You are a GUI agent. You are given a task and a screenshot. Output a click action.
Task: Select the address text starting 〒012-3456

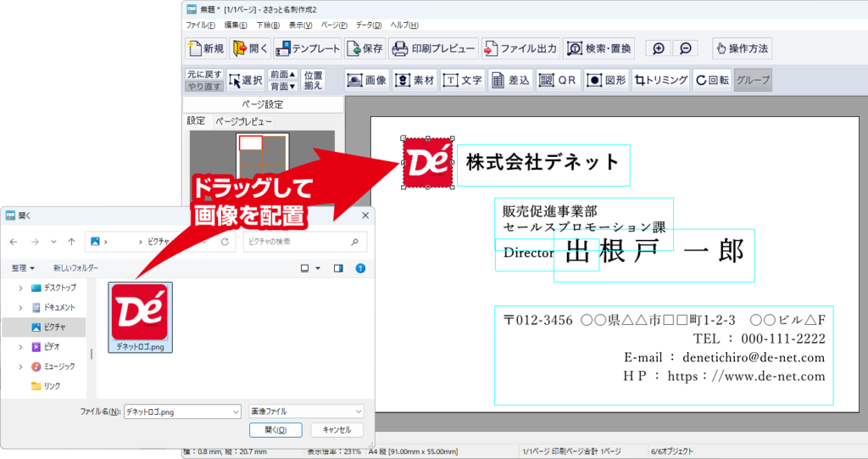click(664, 355)
